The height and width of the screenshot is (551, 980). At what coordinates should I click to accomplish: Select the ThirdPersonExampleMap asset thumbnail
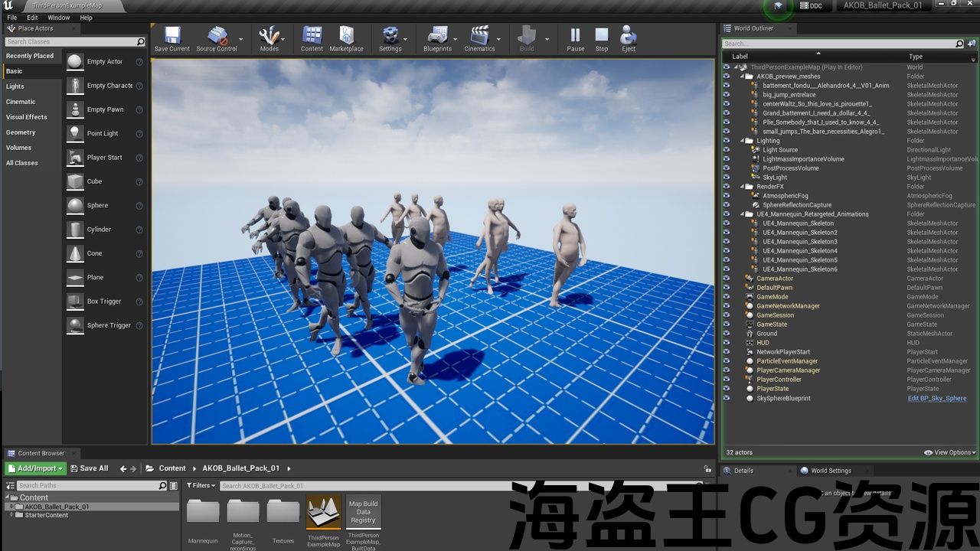pos(323,513)
